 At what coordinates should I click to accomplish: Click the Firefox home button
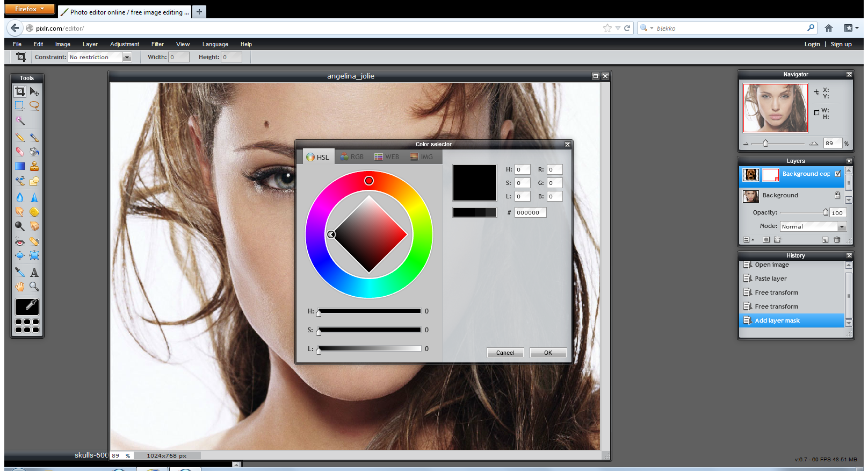tap(829, 28)
